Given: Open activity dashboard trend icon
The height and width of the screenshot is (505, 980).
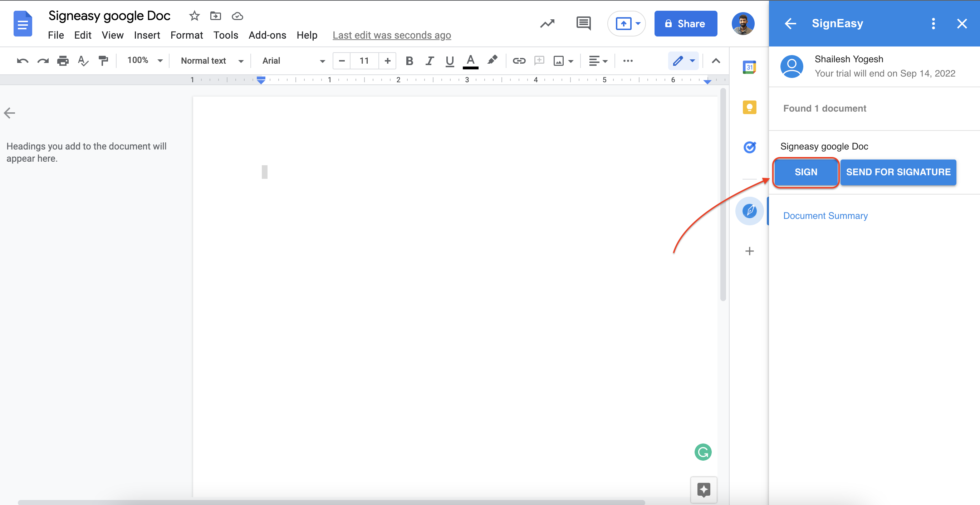Looking at the screenshot, I should [548, 24].
